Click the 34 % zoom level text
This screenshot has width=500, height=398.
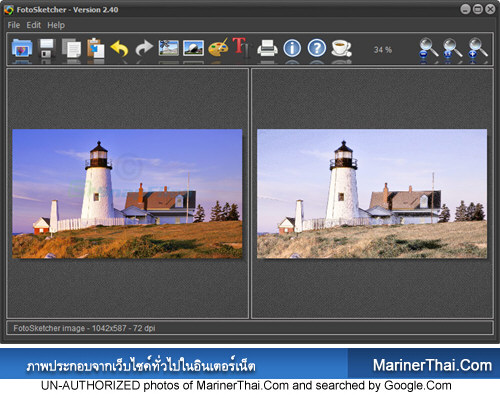pyautogui.click(x=382, y=50)
